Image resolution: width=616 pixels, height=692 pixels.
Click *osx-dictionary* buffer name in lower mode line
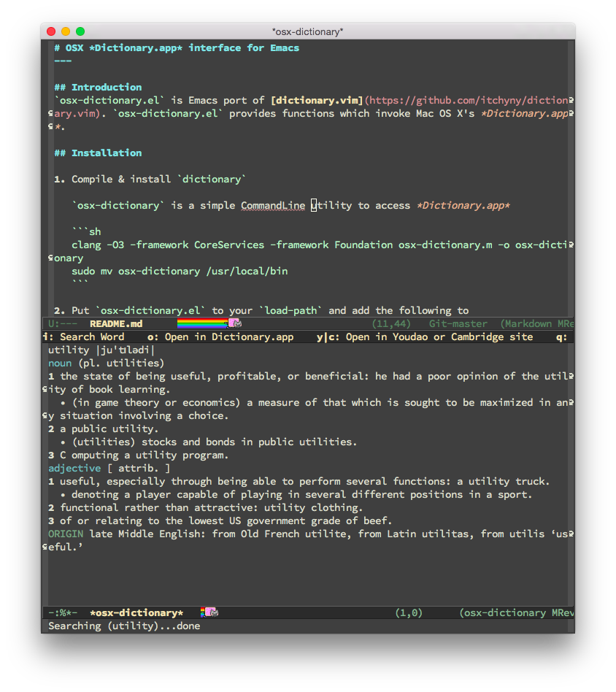click(136, 612)
